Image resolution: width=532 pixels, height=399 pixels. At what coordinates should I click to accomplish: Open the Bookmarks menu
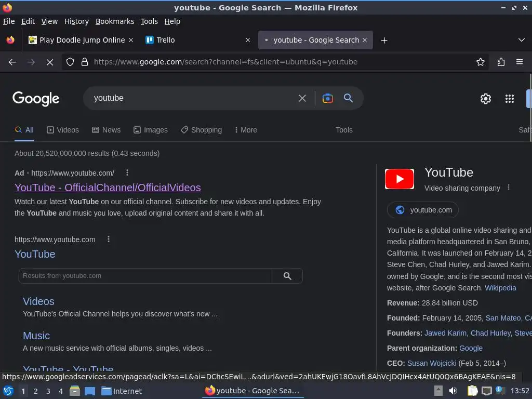pyautogui.click(x=115, y=21)
